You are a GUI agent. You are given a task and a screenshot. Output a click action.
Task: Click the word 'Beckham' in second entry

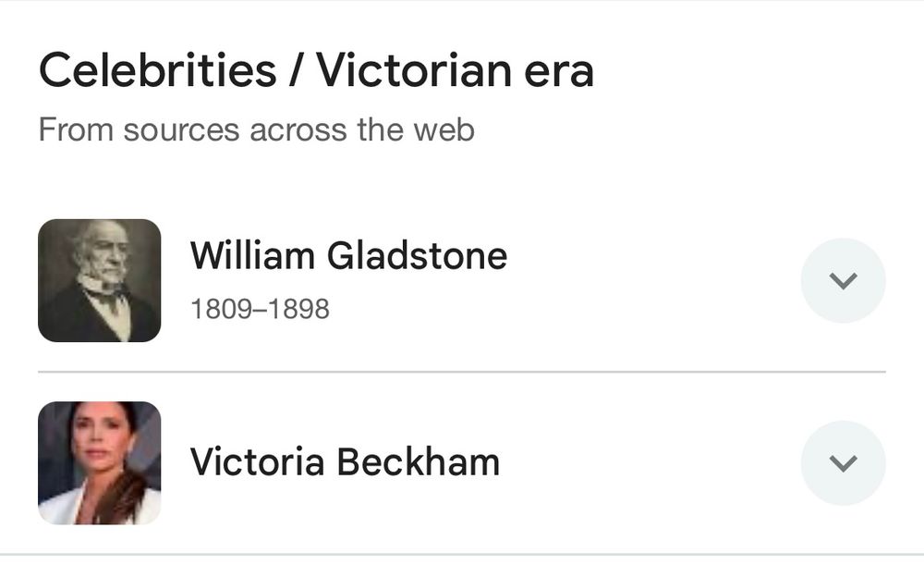tap(419, 461)
